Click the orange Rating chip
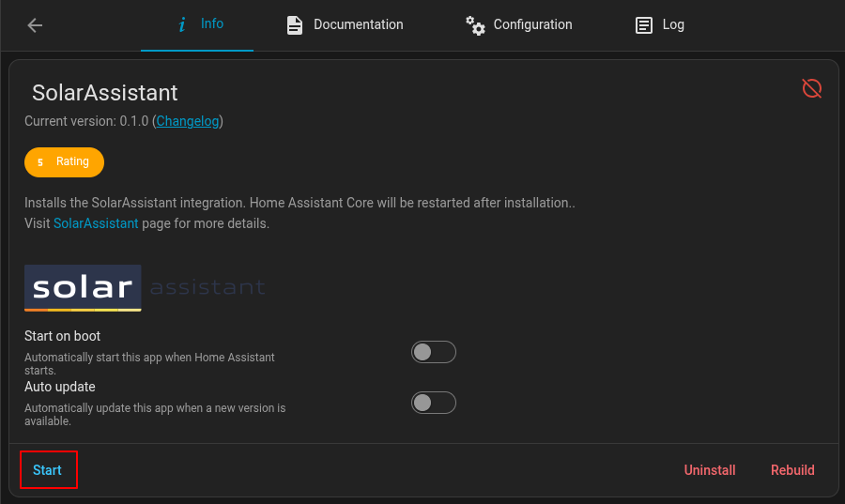Viewport: 845px width, 504px height. tap(64, 162)
